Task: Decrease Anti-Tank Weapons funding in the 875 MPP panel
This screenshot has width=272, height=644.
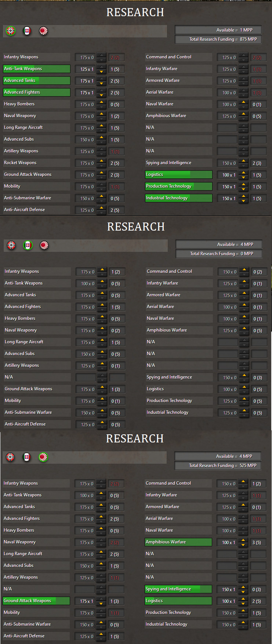Action: 102,72
